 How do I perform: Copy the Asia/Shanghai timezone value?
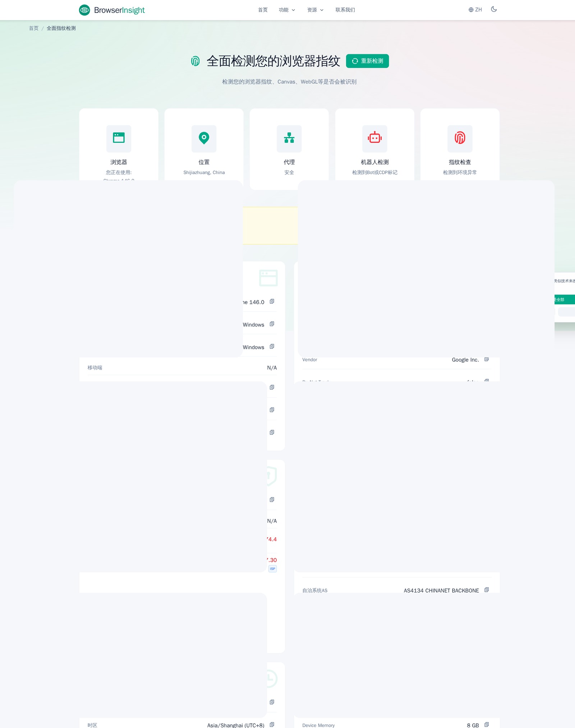tap(272, 724)
